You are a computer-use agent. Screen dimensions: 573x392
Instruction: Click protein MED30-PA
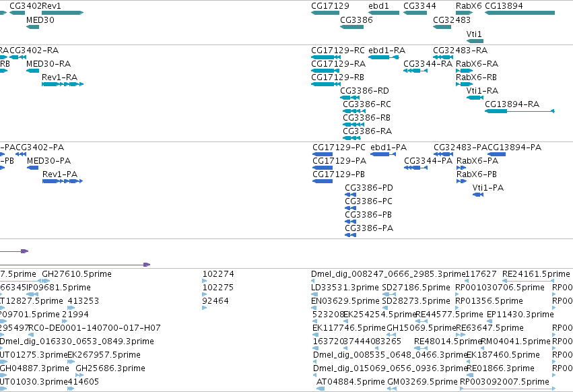[49, 161]
